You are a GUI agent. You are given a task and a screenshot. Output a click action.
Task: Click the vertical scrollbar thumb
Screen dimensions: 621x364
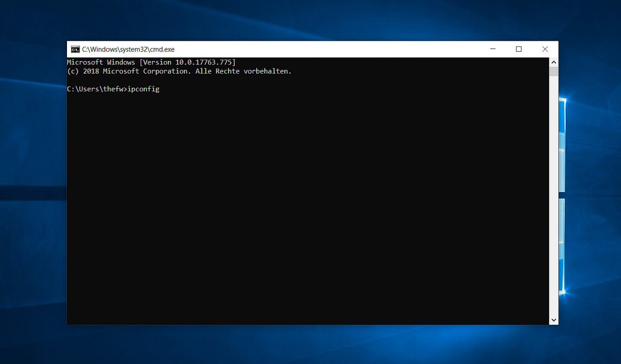pos(554,71)
